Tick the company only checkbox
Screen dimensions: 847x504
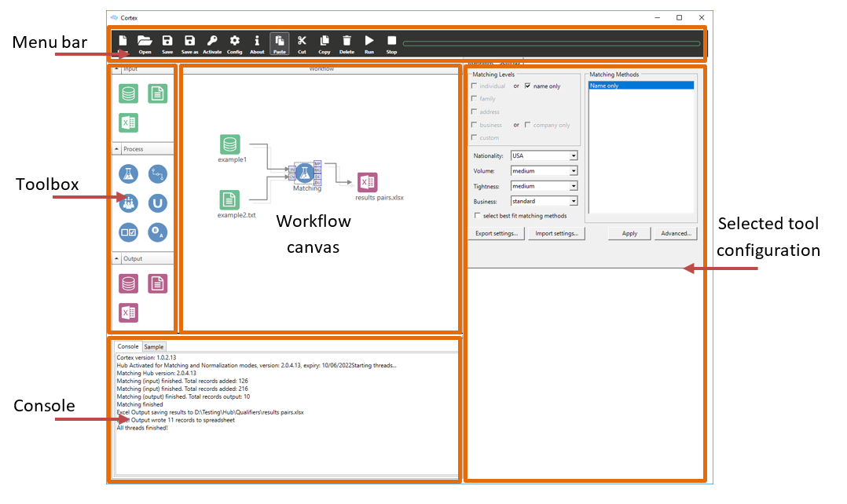pyautogui.click(x=528, y=125)
